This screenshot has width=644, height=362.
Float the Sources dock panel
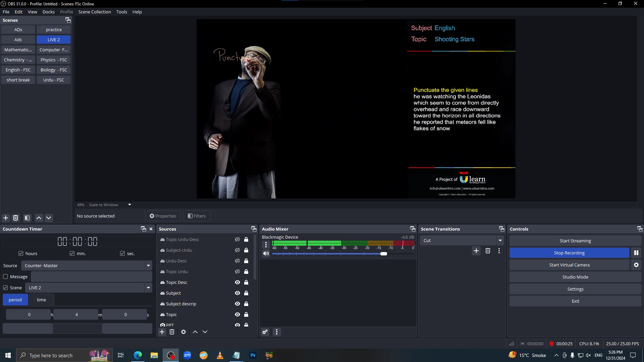[254, 229]
